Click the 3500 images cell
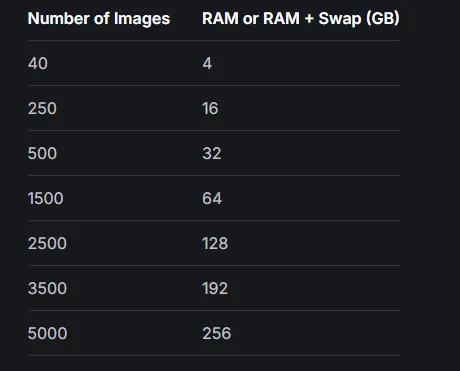The image size is (460, 371). [47, 288]
